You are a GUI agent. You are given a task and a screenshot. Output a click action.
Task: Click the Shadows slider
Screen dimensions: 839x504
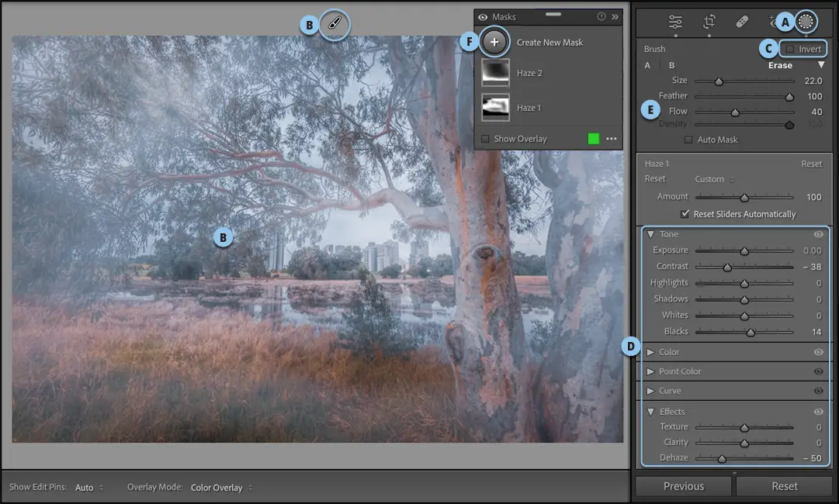(x=744, y=300)
